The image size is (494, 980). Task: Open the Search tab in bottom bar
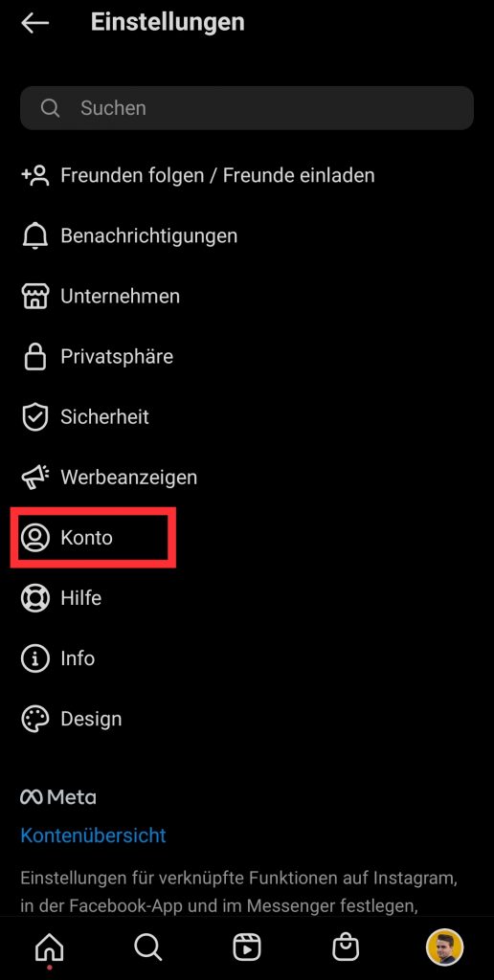point(148,948)
